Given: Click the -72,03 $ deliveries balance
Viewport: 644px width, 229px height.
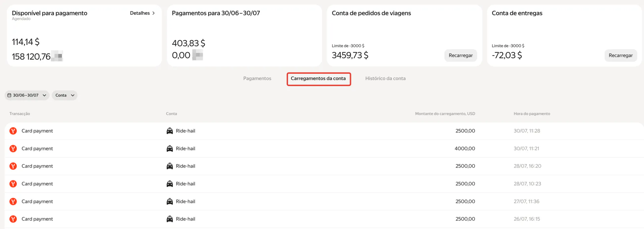Looking at the screenshot, I should (x=507, y=55).
